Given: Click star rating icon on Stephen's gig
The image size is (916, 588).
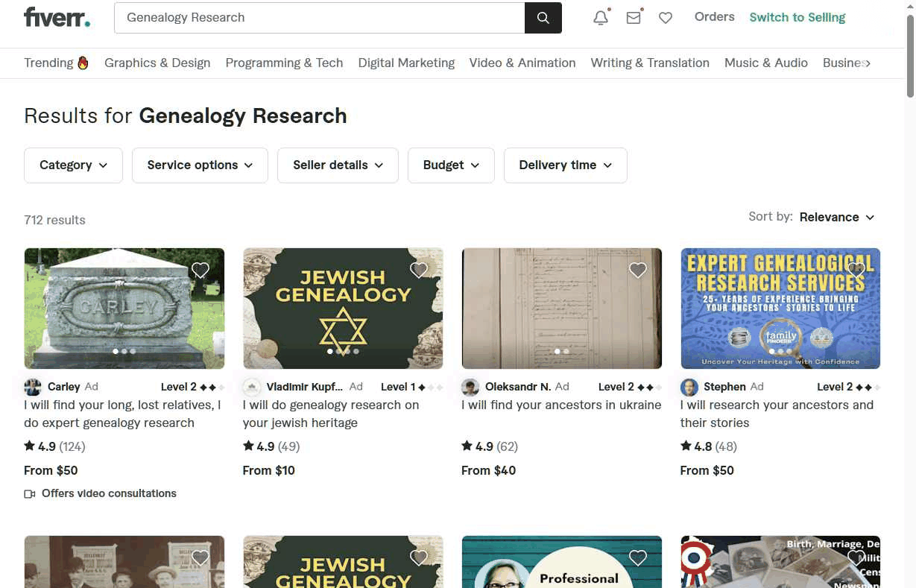Looking at the screenshot, I should click(686, 446).
